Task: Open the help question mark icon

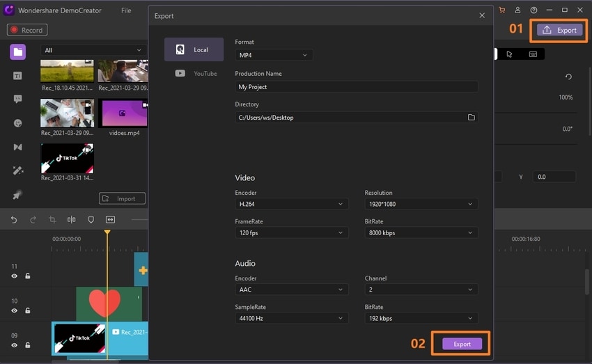Action: tap(533, 10)
